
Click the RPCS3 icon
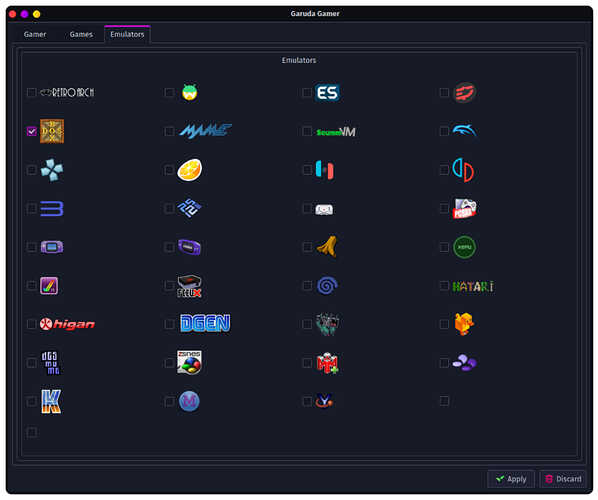(52, 209)
